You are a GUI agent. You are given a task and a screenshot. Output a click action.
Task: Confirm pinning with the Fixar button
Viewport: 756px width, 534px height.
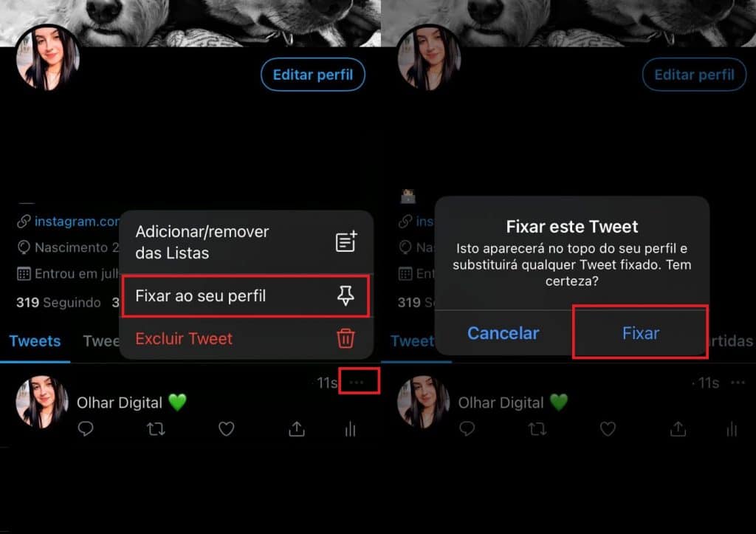640,333
